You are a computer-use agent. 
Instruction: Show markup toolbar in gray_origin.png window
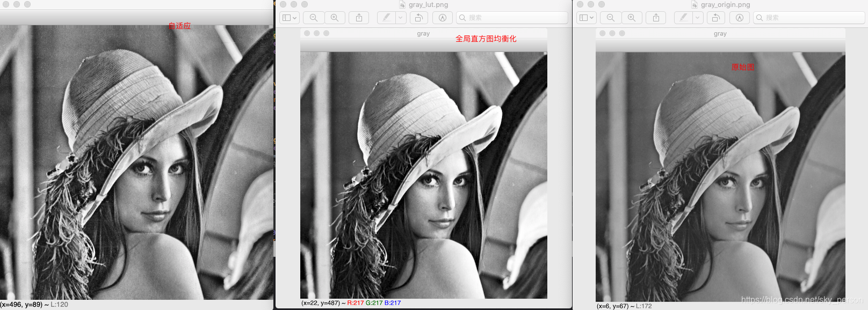coord(740,18)
